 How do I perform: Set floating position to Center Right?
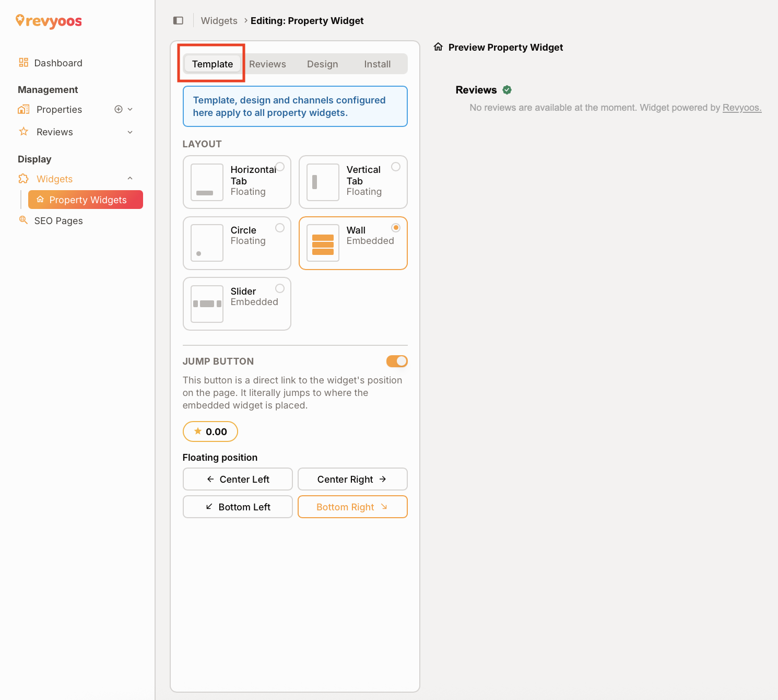point(352,479)
